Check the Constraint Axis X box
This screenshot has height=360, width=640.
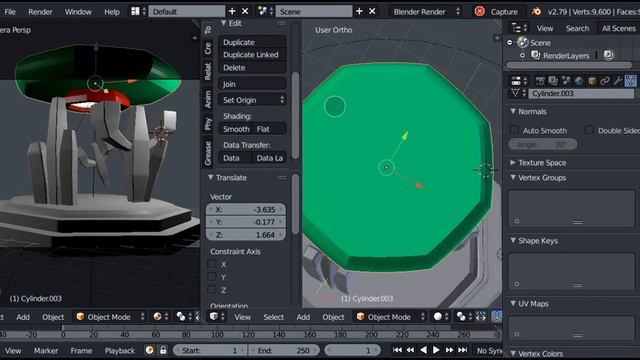(x=211, y=264)
